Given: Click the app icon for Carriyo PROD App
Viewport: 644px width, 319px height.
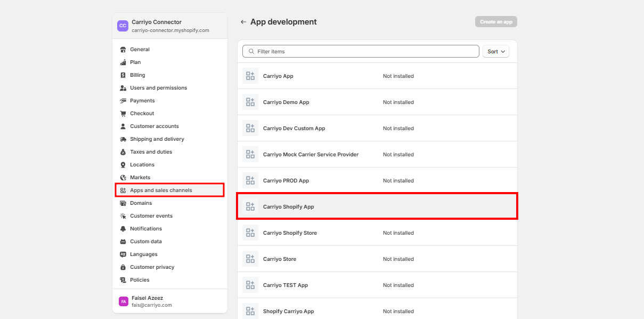Looking at the screenshot, I should tap(250, 180).
